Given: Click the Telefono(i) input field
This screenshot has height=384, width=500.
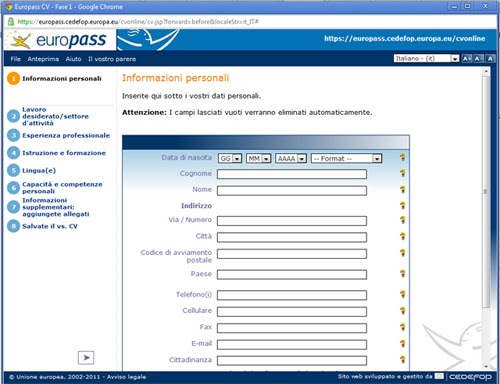Looking at the screenshot, I should click(292, 295).
